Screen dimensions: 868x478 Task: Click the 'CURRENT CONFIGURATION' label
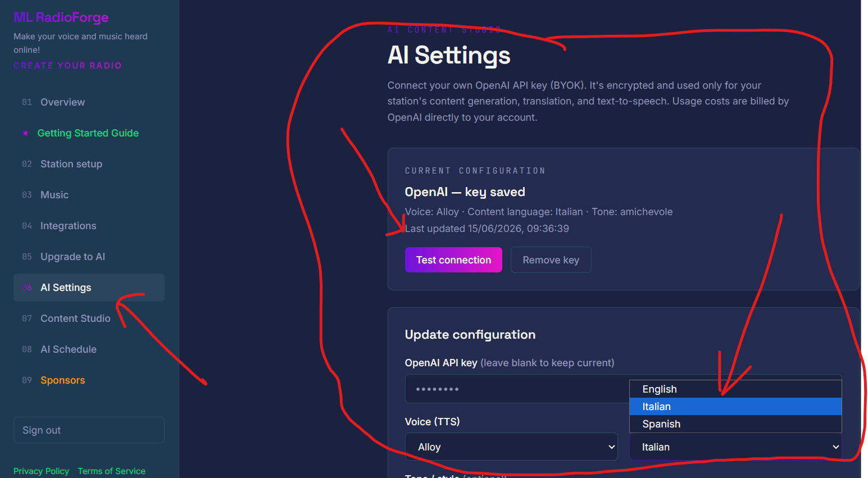click(x=475, y=171)
